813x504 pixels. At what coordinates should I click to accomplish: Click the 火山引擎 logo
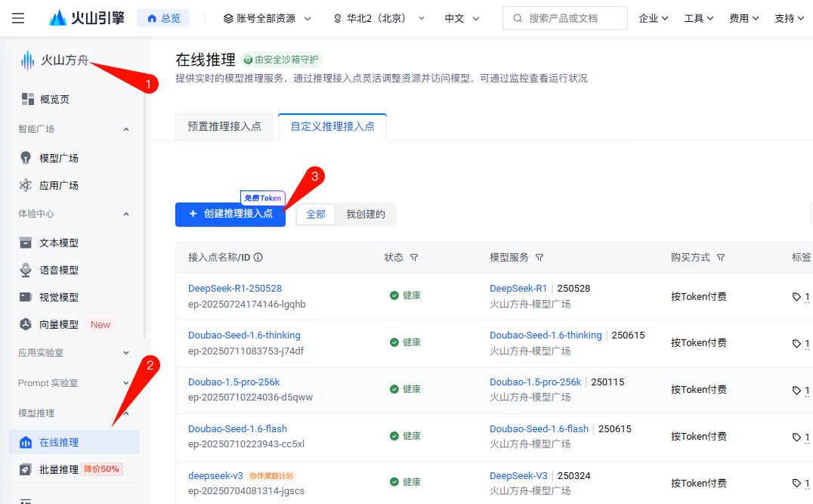pyautogui.click(x=87, y=18)
